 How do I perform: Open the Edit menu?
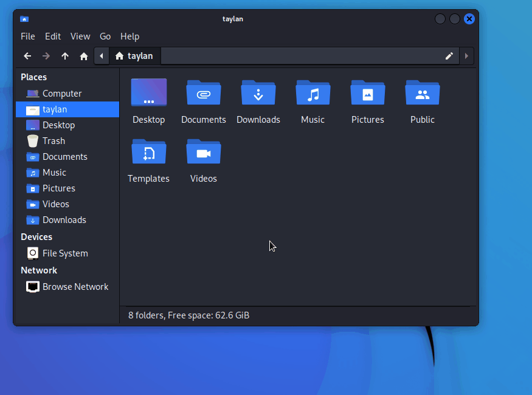tap(53, 36)
